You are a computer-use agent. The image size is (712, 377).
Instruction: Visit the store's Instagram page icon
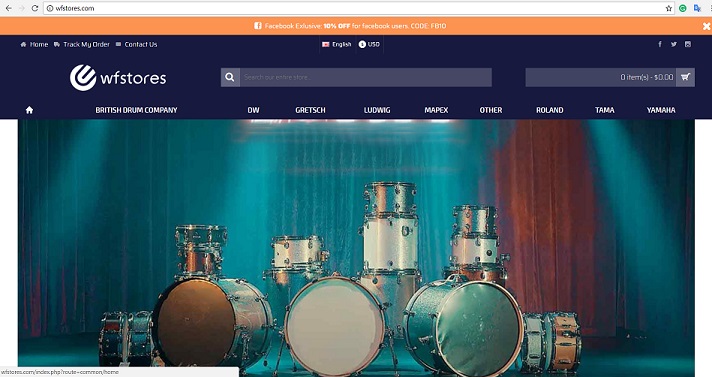(x=688, y=44)
